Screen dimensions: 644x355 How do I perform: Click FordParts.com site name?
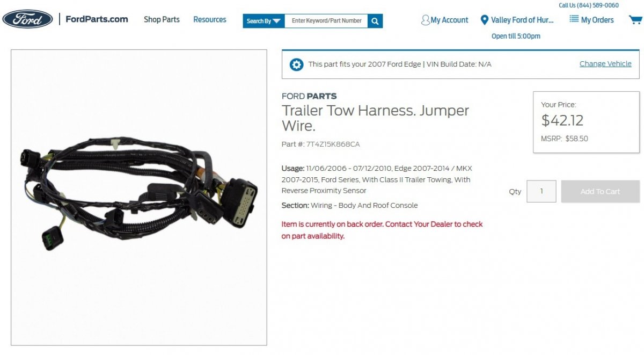click(x=97, y=19)
